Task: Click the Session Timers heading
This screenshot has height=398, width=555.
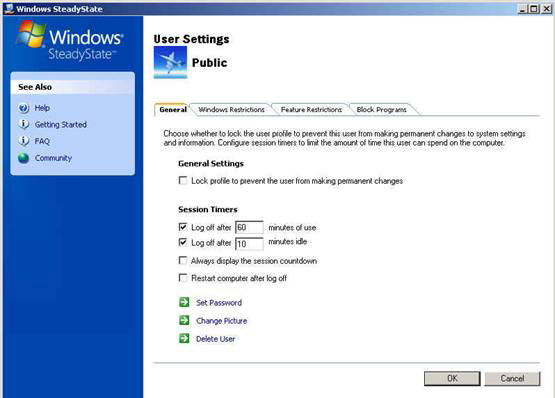Action: 208,209
